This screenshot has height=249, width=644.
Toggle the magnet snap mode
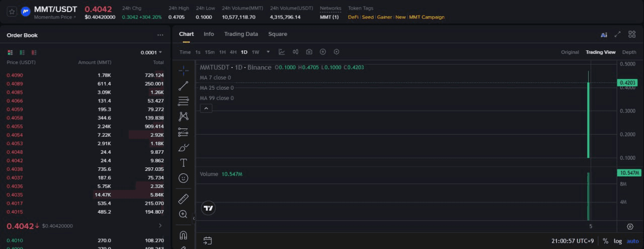184,235
